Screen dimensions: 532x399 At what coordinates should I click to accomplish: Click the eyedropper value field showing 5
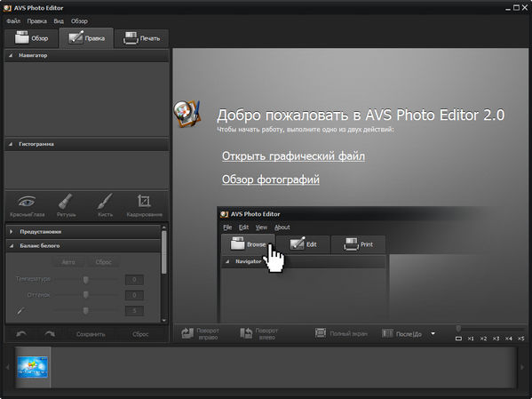(134, 311)
